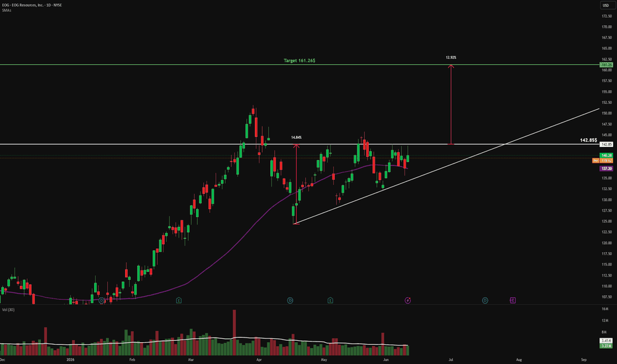
Task: Click the Sep label on time axis
Action: pyautogui.click(x=584, y=359)
